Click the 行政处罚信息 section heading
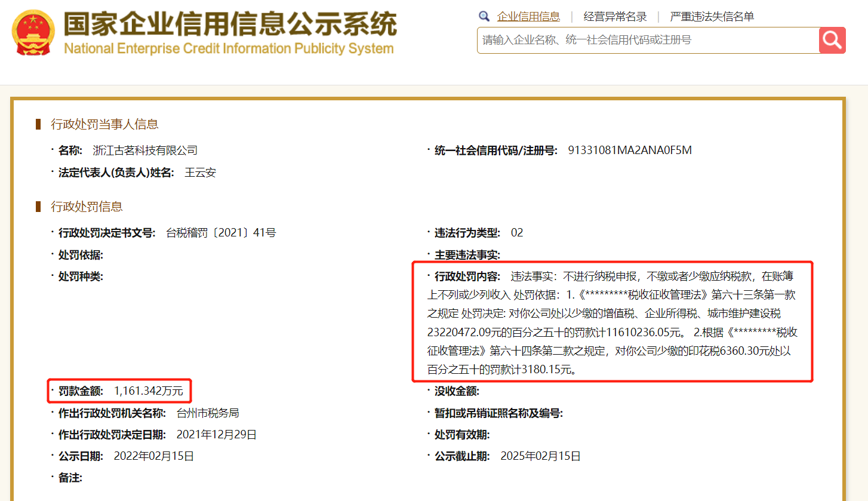Screen dimensions: 868x501 [x=87, y=207]
